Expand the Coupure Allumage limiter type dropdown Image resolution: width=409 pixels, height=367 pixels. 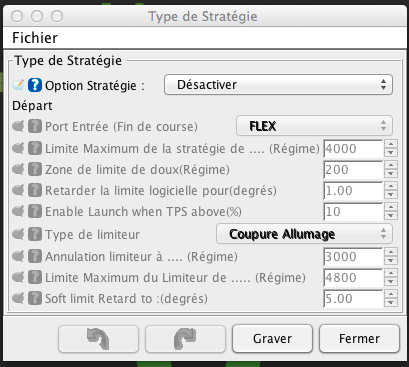tap(304, 234)
